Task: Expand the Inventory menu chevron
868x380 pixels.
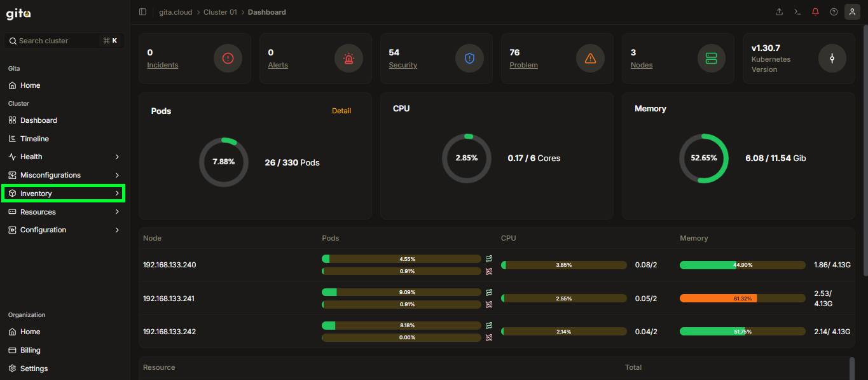Action: tap(117, 194)
